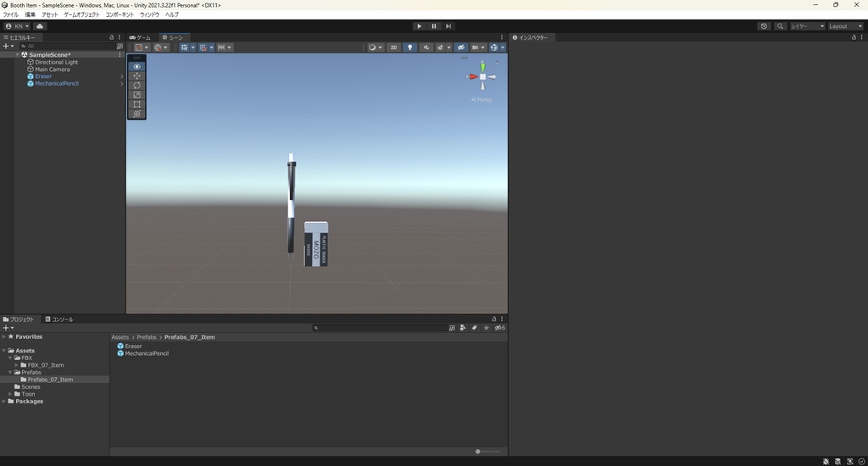The width and height of the screenshot is (868, 466).
Task: Select the Move tool in scene toolbar
Action: click(x=136, y=75)
